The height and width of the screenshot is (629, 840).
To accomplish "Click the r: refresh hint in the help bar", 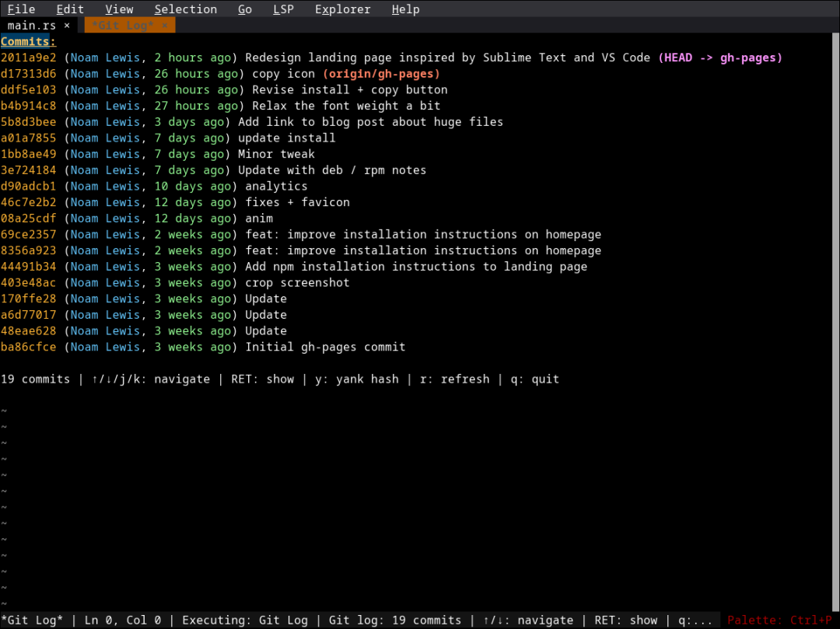I will [x=453, y=379].
